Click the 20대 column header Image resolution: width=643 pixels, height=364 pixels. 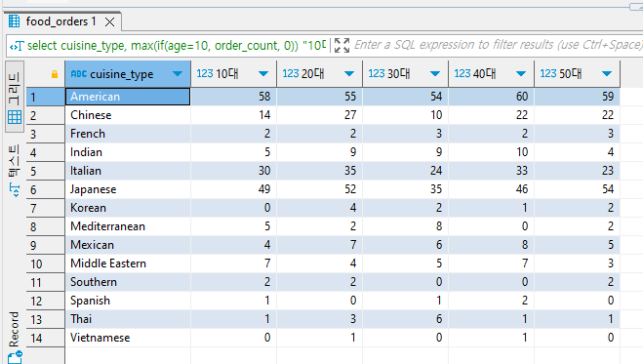point(319,74)
